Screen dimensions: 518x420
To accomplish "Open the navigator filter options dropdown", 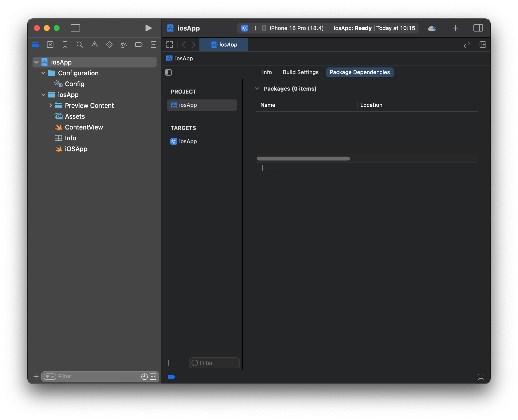I will 50,377.
